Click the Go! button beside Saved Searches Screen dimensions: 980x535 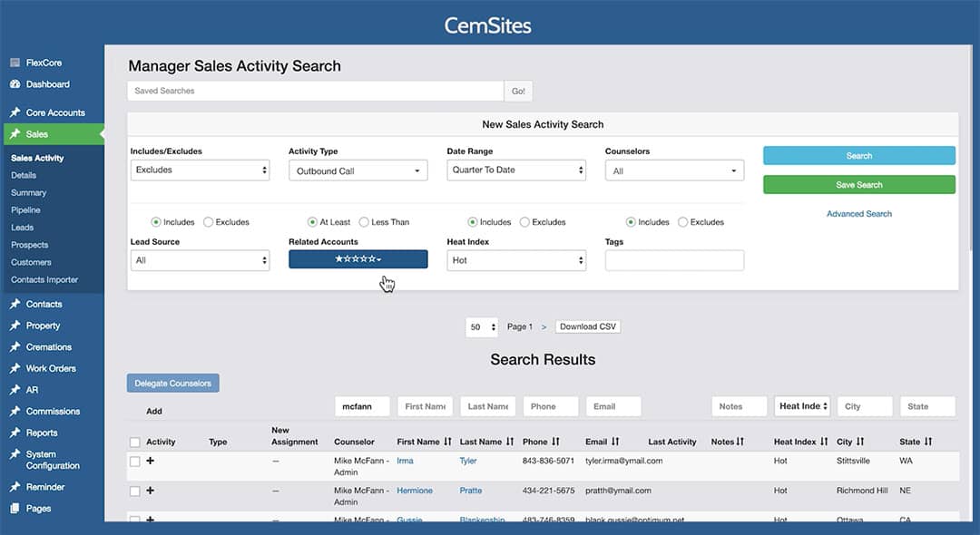(x=518, y=92)
